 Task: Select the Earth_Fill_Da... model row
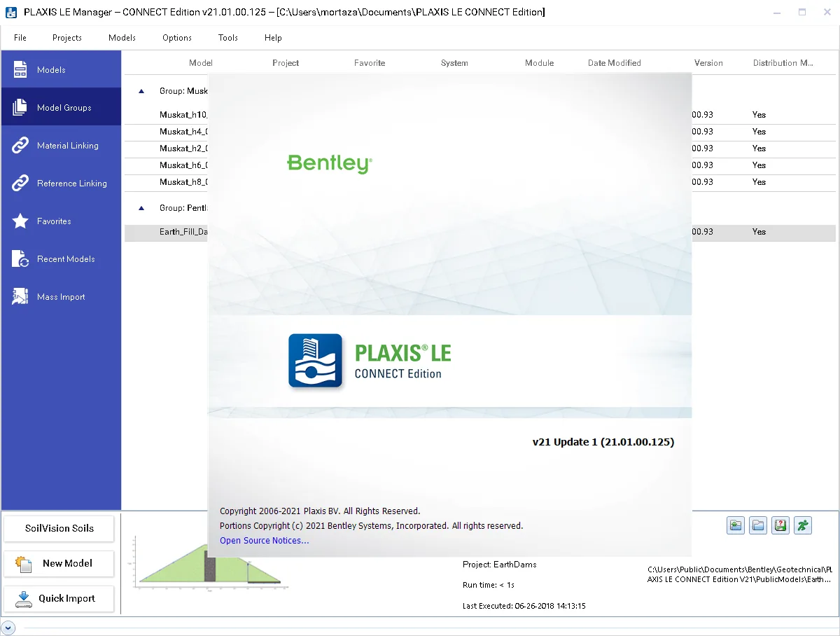tap(479, 232)
